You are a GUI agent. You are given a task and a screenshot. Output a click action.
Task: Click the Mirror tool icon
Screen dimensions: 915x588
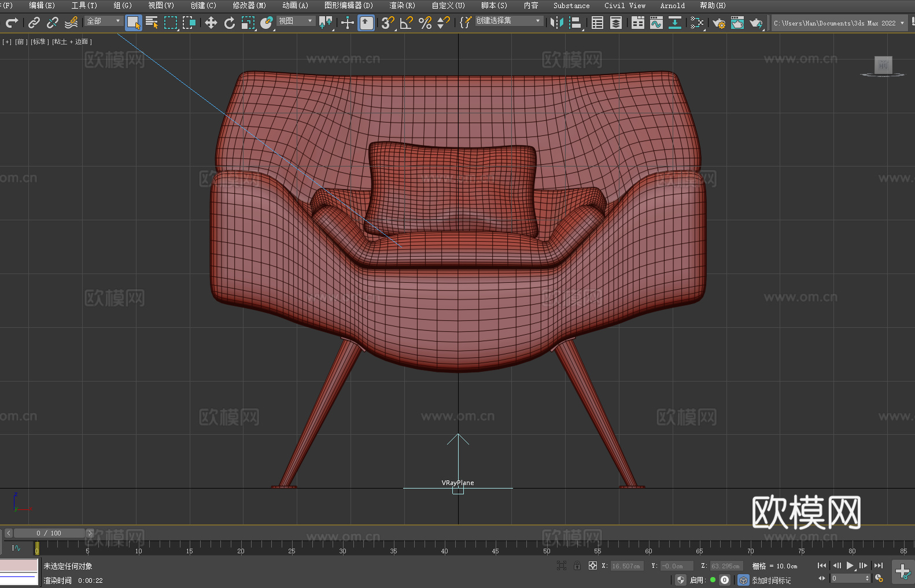(557, 23)
